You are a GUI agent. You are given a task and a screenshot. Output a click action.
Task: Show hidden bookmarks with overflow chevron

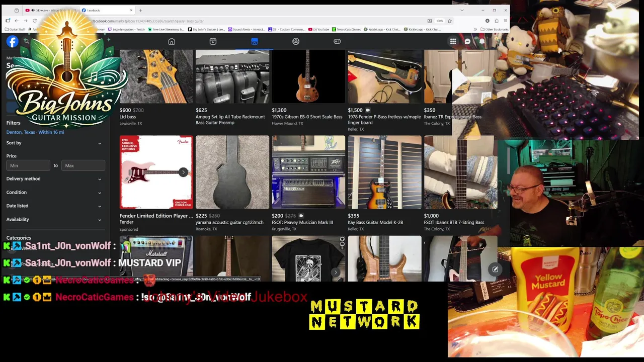click(x=475, y=29)
